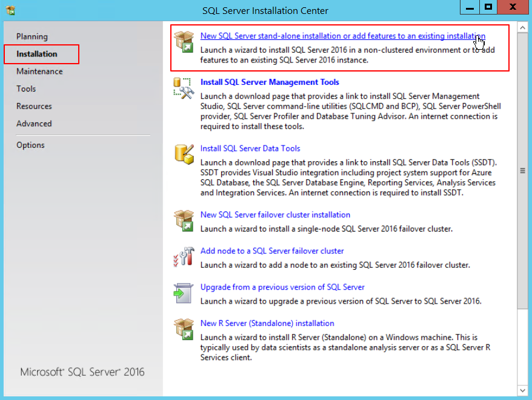Click the stand-alone installation box icon

point(184,42)
